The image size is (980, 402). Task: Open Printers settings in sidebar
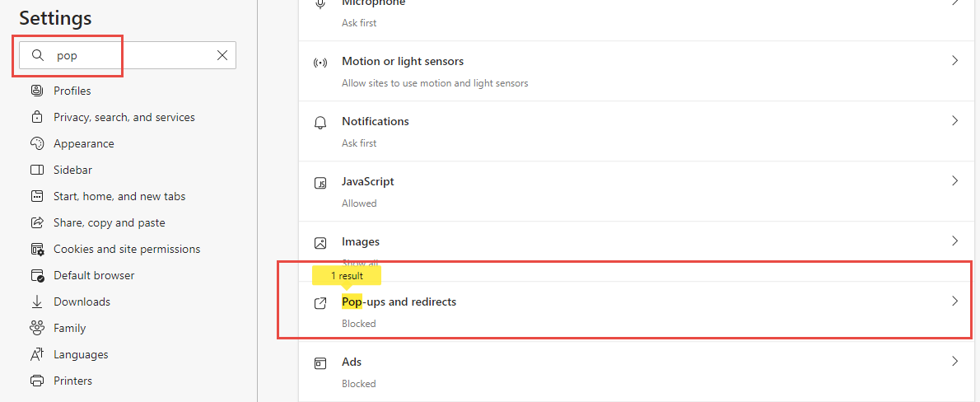pyautogui.click(x=72, y=381)
